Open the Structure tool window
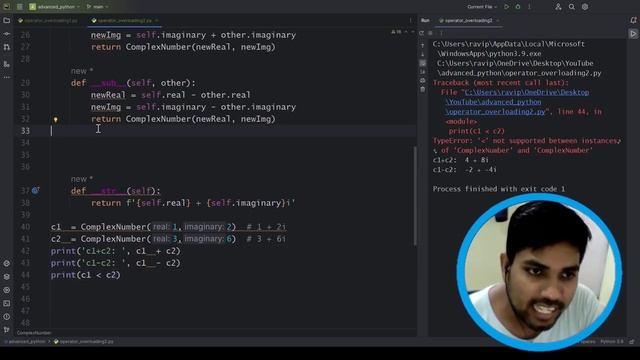 click(x=7, y=64)
